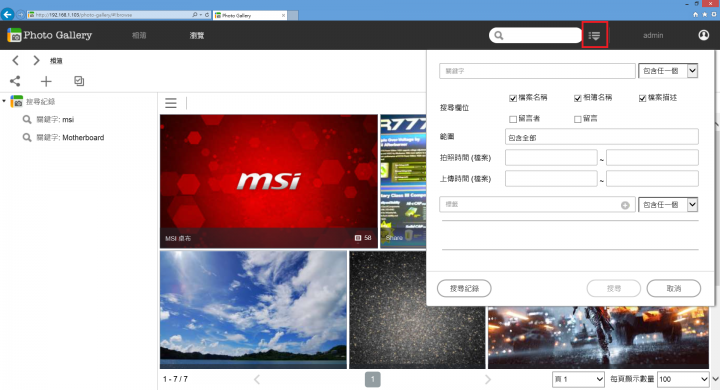Click the 相簿 breadcrumb label

(x=56, y=61)
